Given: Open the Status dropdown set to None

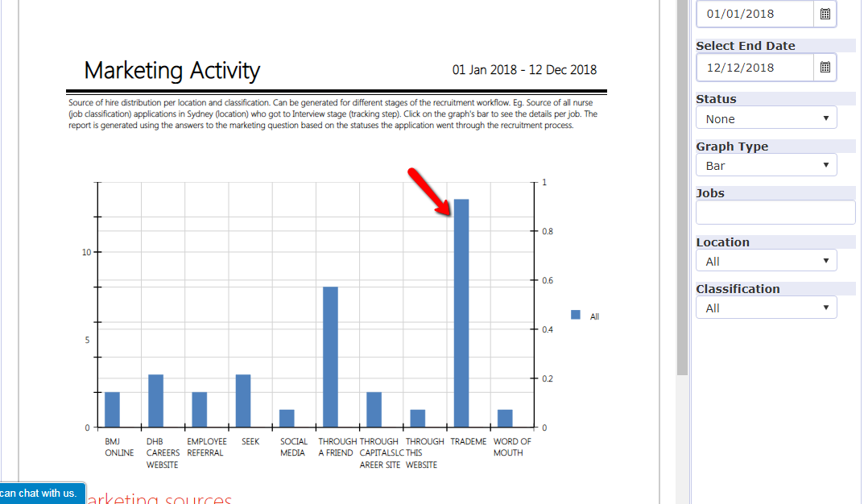Looking at the screenshot, I should [x=767, y=118].
